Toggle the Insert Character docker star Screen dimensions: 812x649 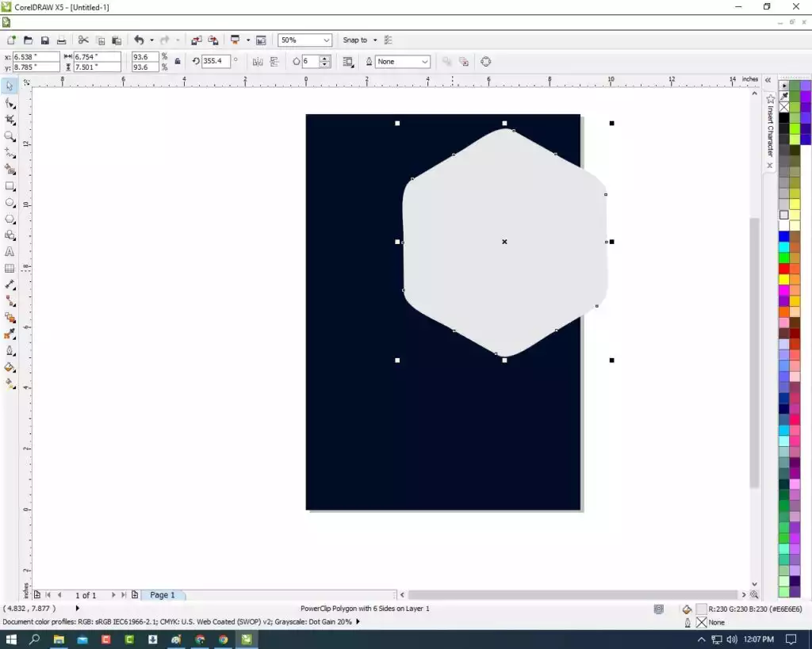[770, 98]
